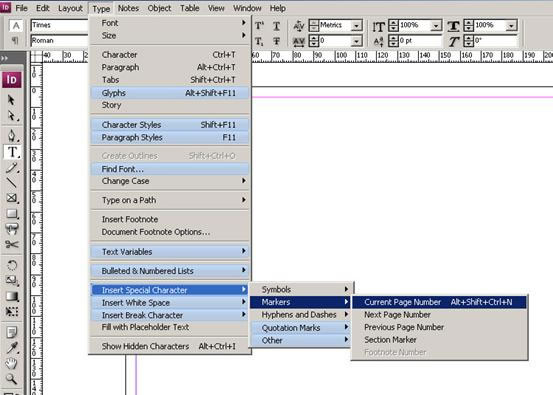Select the Rectangle Frame tool
This screenshot has width=553, height=395.
coord(11,198)
